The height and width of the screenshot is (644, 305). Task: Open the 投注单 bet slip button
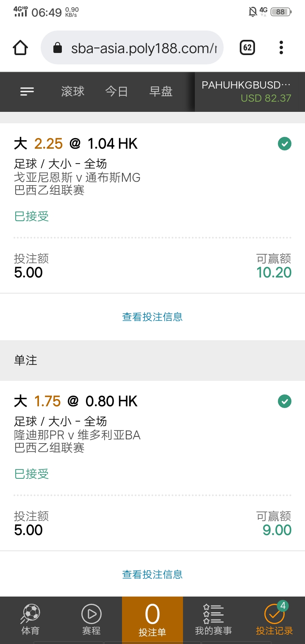pos(152,620)
